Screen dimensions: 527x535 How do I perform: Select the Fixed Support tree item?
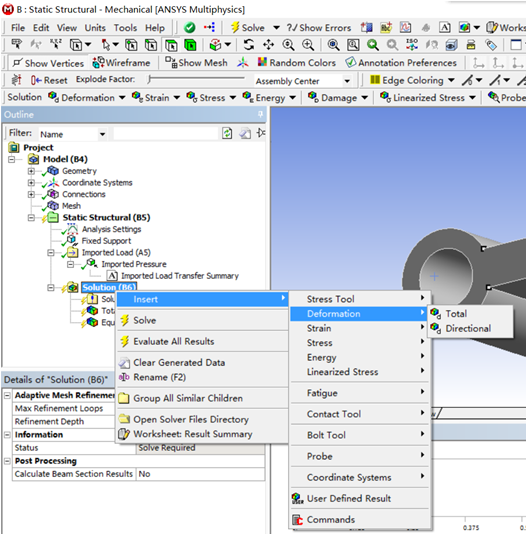[106, 241]
